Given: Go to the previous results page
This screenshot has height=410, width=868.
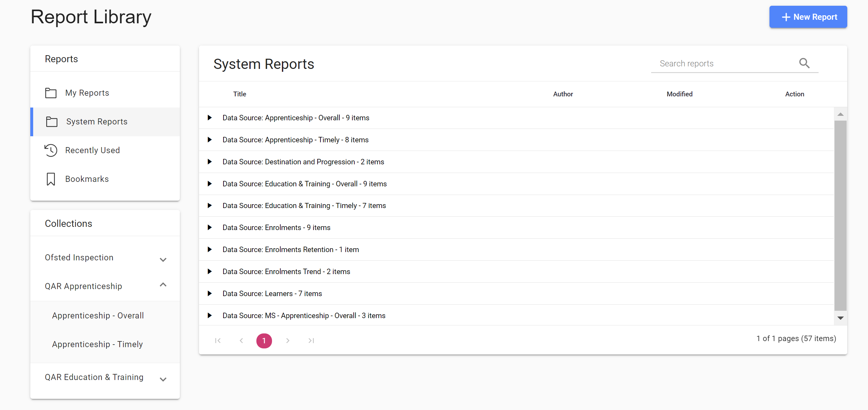Looking at the screenshot, I should click(241, 340).
